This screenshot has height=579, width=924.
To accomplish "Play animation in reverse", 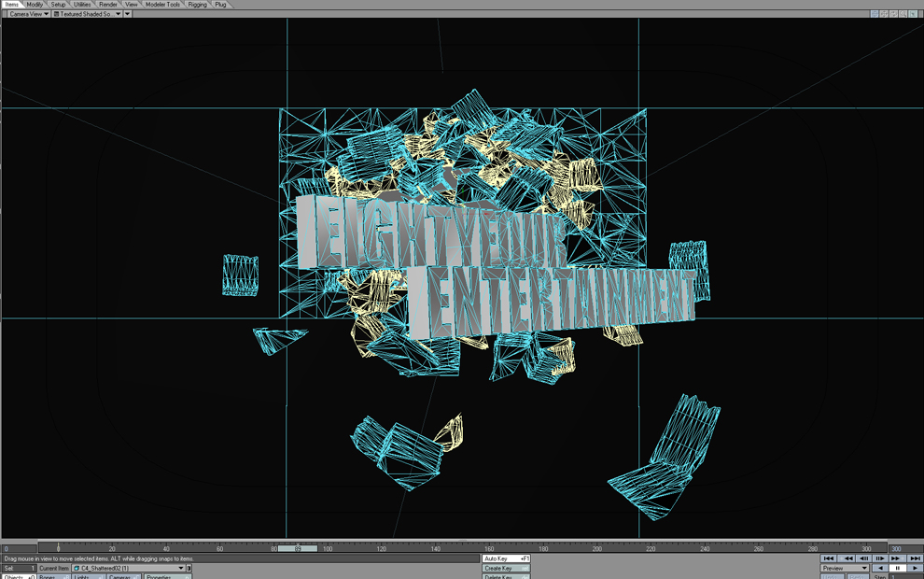I will pyautogui.click(x=880, y=569).
